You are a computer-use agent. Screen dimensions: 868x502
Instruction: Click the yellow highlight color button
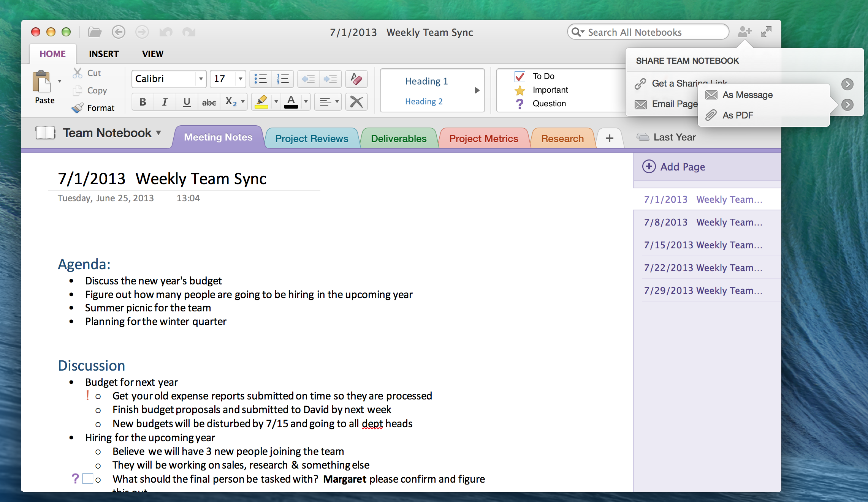[x=261, y=102]
